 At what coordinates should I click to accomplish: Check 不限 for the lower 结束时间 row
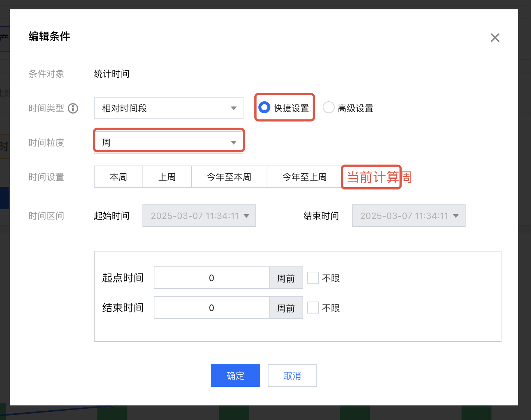coord(313,308)
